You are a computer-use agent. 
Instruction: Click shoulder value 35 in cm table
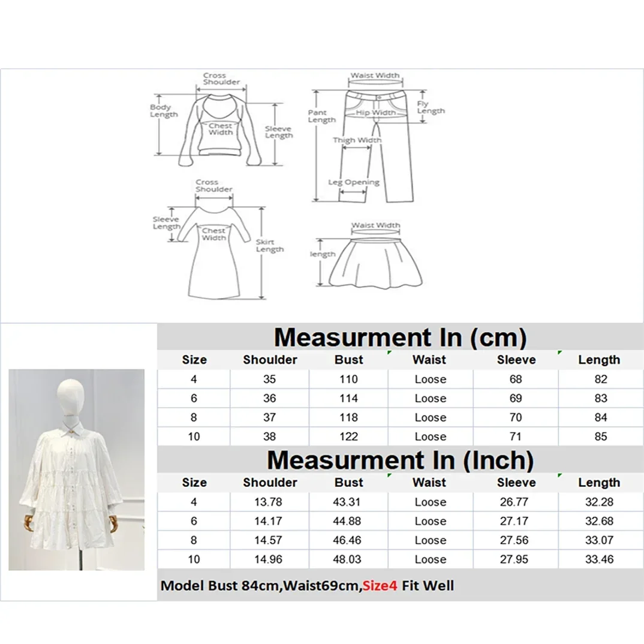pos(269,379)
